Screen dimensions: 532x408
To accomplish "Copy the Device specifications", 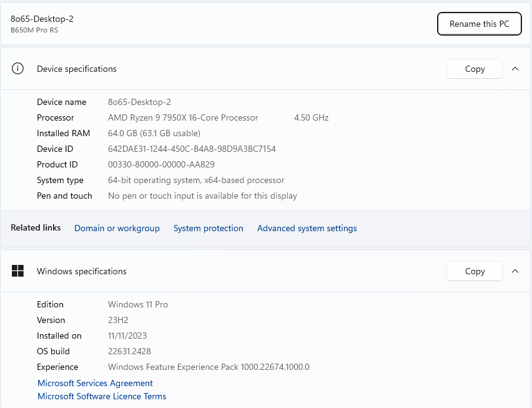I will (475, 69).
